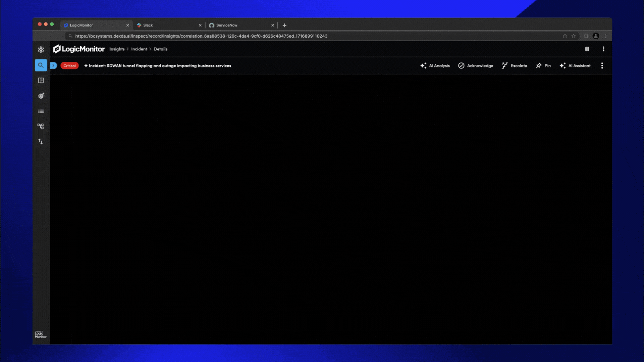Click the browser address bar URL
The height and width of the screenshot is (362, 644).
click(201, 36)
